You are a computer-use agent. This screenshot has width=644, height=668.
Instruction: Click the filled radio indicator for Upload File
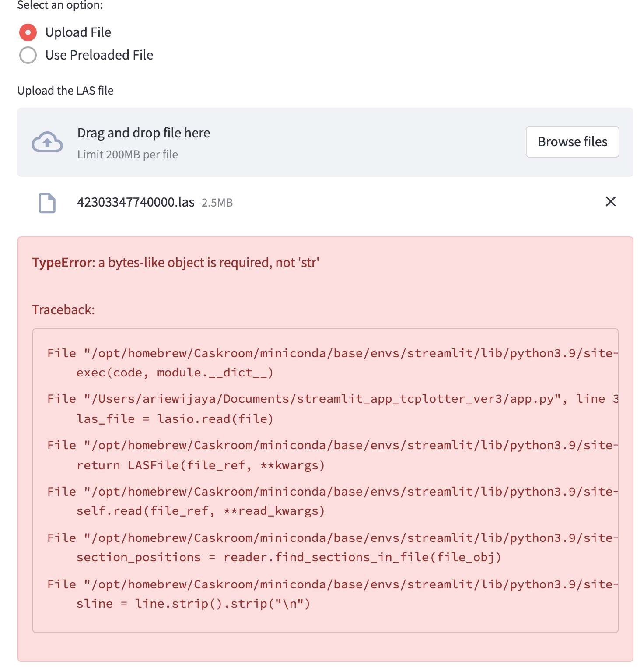pos(28,32)
